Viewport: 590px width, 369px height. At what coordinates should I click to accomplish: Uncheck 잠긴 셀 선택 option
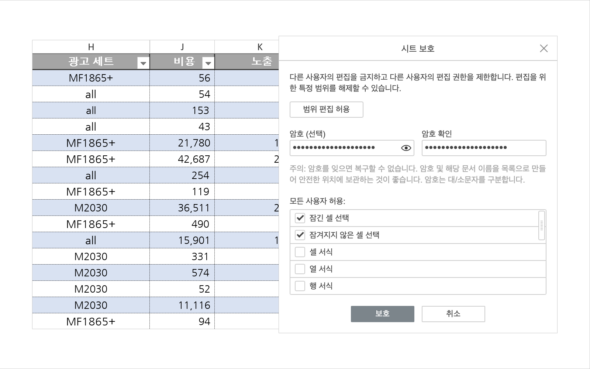point(300,218)
